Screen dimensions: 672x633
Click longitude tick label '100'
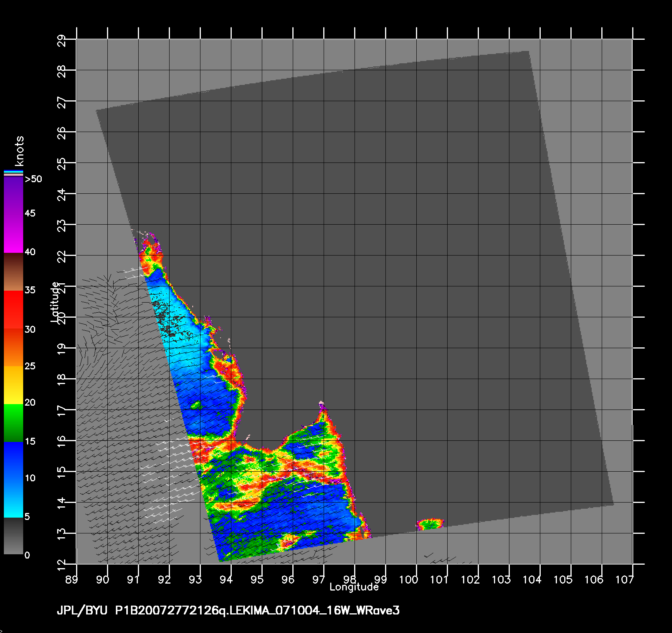pyautogui.click(x=408, y=579)
